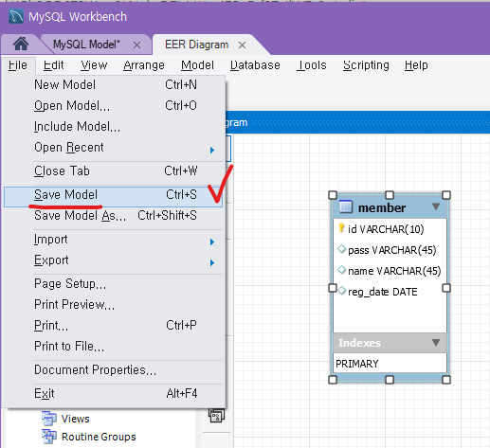Image resolution: width=490 pixels, height=448 pixels.
Task: Open the Arrange menu
Action: 144,65
